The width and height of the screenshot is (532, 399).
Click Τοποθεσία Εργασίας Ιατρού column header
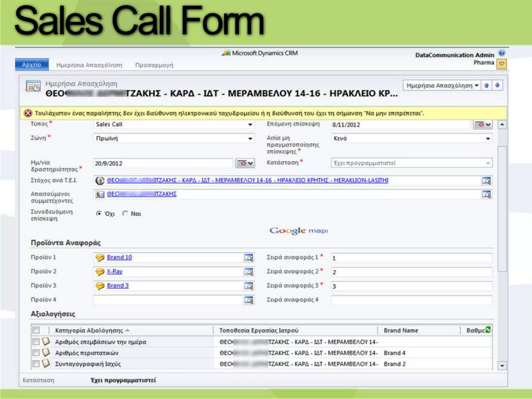tap(259, 330)
